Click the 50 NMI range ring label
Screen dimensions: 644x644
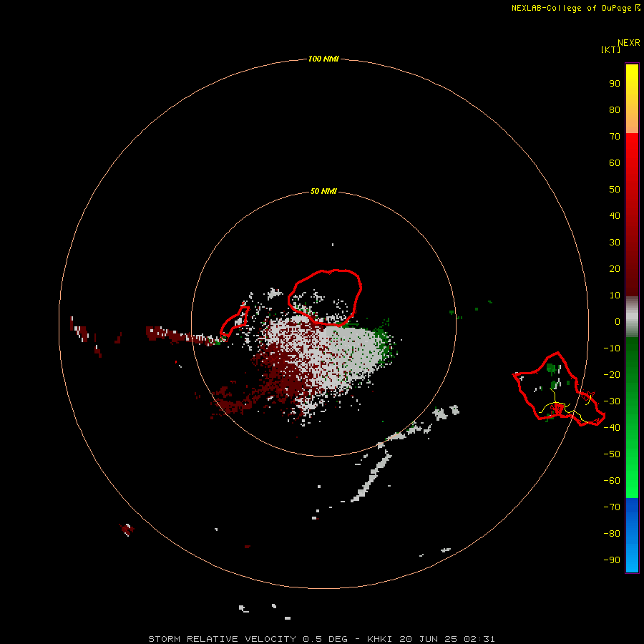pyautogui.click(x=323, y=191)
